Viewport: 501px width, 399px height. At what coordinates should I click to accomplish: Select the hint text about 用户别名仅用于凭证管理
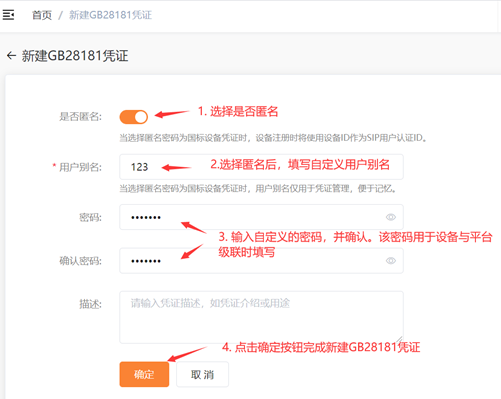coord(258,189)
